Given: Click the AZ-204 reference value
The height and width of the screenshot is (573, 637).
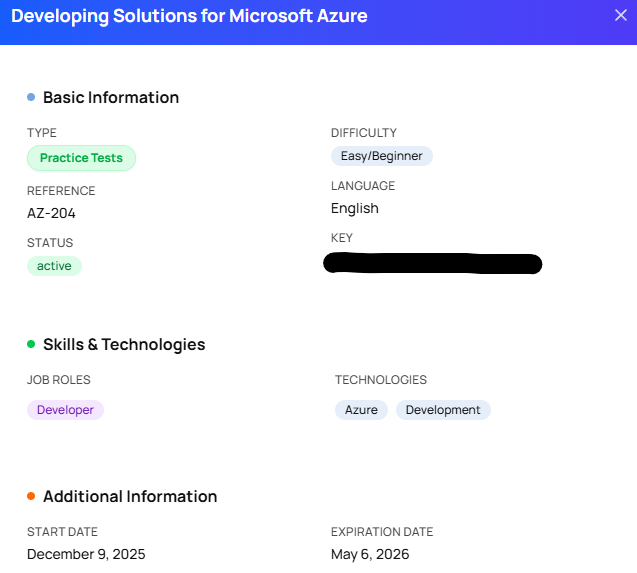Looking at the screenshot, I should point(51,213).
